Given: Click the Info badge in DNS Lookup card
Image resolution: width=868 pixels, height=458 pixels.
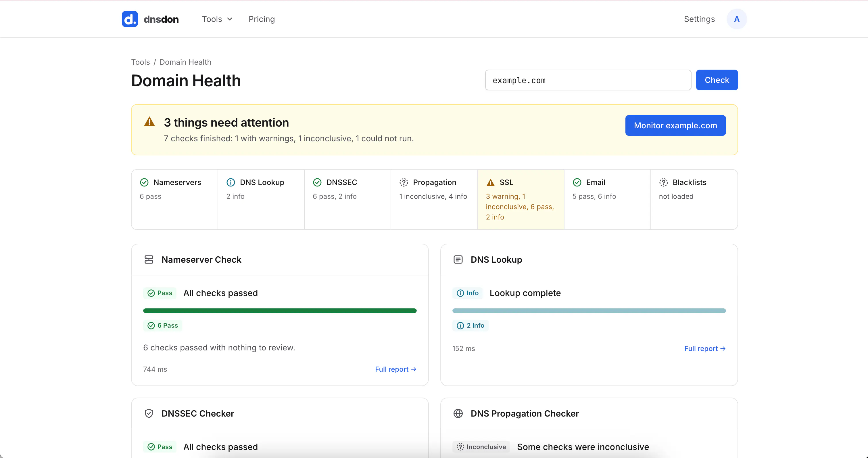Looking at the screenshot, I should pyautogui.click(x=468, y=293).
